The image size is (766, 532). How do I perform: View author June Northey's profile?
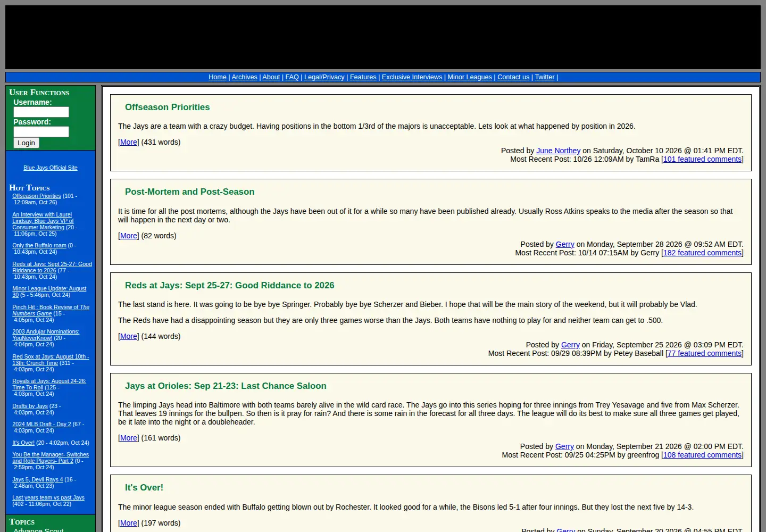558,151
